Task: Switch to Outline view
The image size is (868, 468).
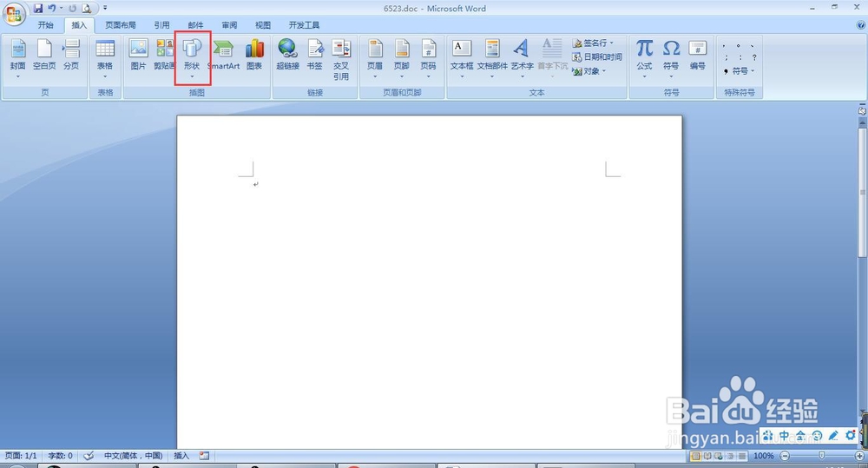Action: pyautogui.click(x=730, y=455)
